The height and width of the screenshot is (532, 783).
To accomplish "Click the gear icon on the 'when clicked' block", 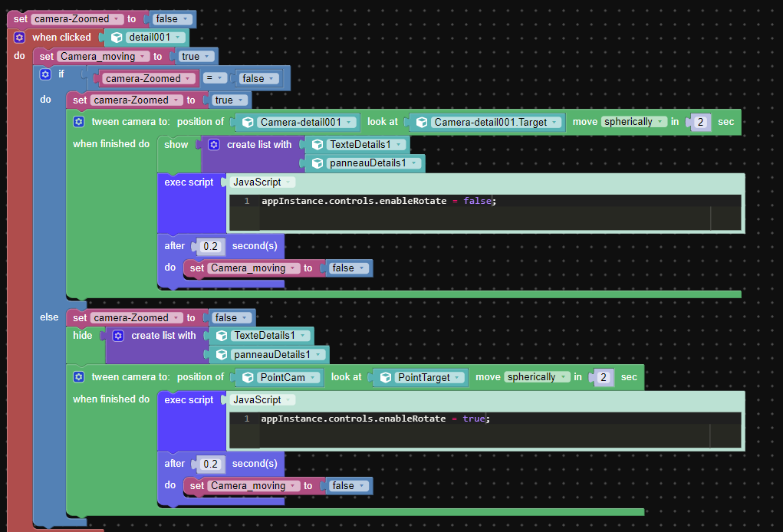I will coord(19,38).
